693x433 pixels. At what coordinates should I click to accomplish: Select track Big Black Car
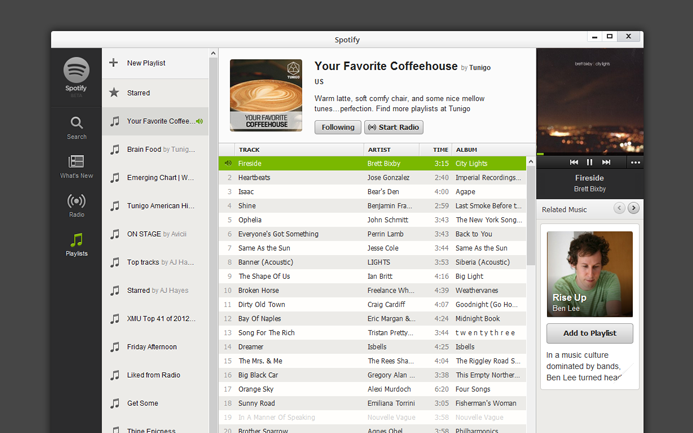372,375
